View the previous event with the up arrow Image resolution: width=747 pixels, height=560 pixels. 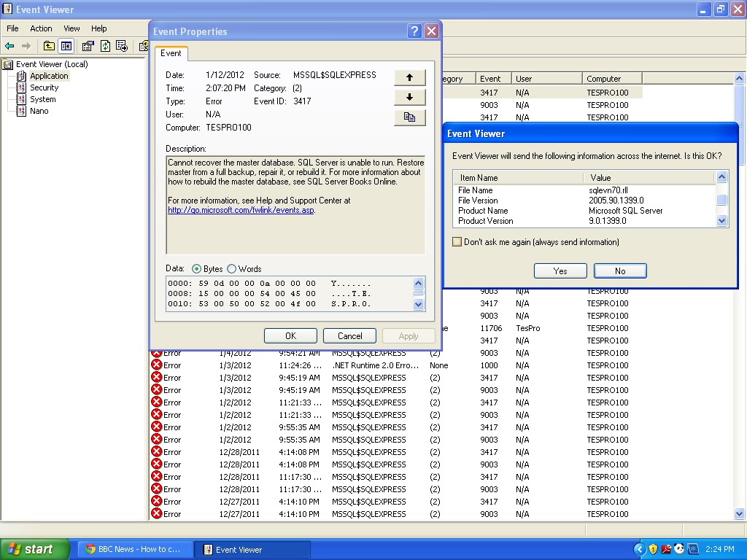409,77
